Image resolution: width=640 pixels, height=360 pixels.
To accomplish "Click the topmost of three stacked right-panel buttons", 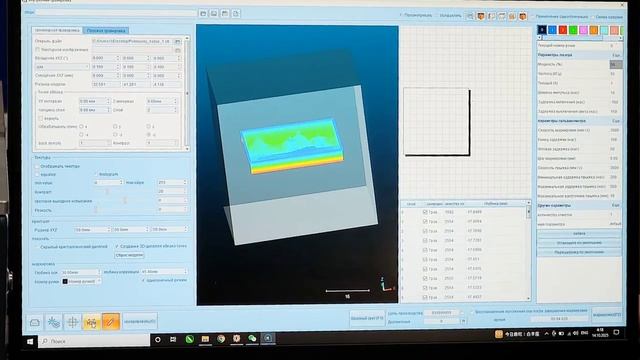I will coord(579,233).
